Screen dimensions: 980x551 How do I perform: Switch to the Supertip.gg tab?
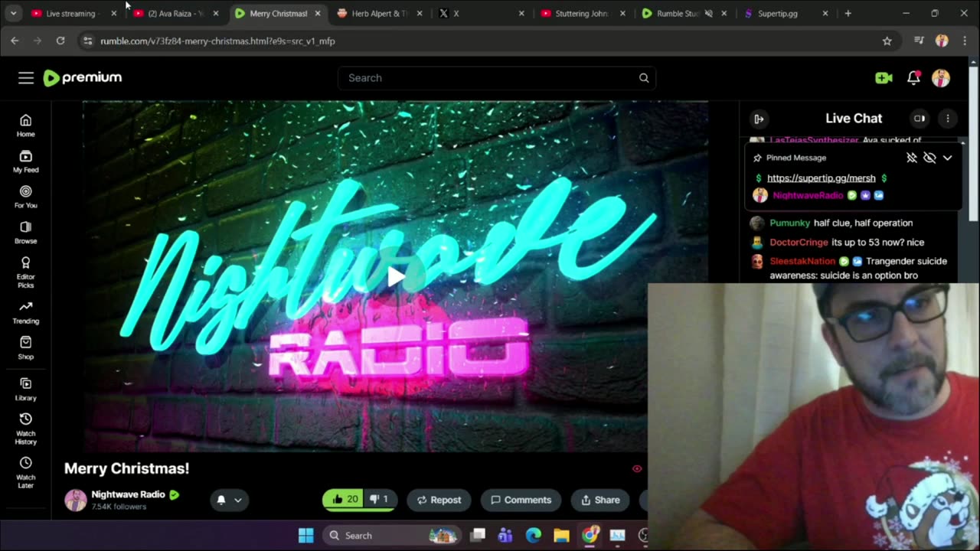click(x=787, y=14)
